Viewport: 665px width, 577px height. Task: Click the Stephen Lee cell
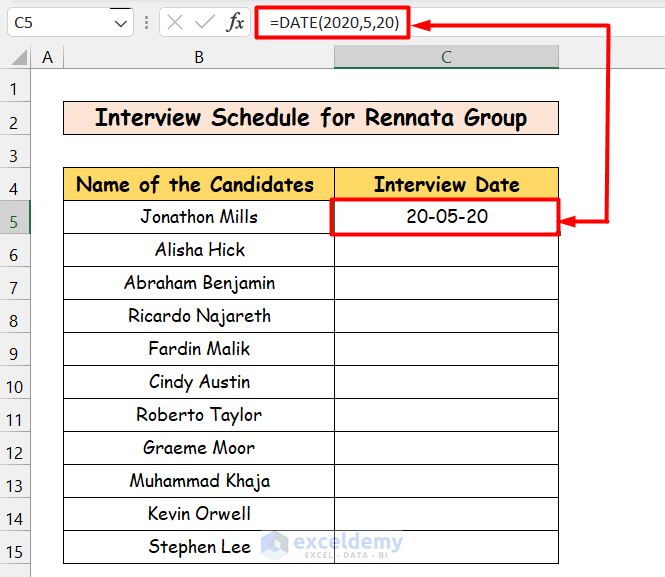[199, 547]
